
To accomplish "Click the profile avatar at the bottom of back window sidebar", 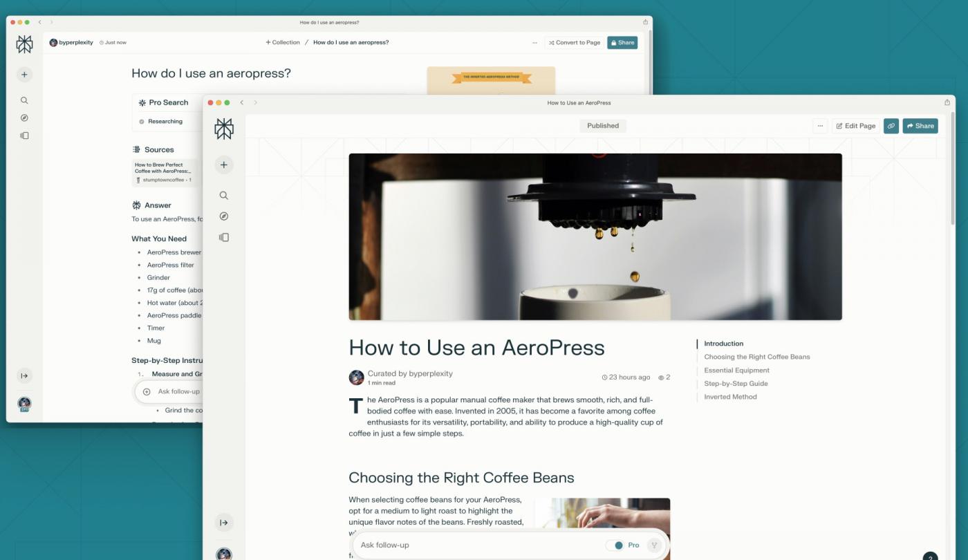I will coord(24,404).
